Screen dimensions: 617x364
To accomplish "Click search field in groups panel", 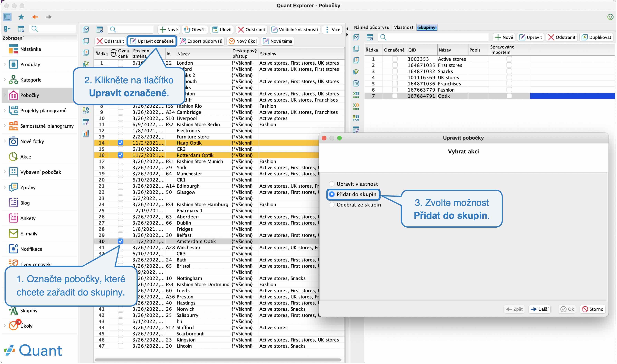I will pyautogui.click(x=433, y=37).
